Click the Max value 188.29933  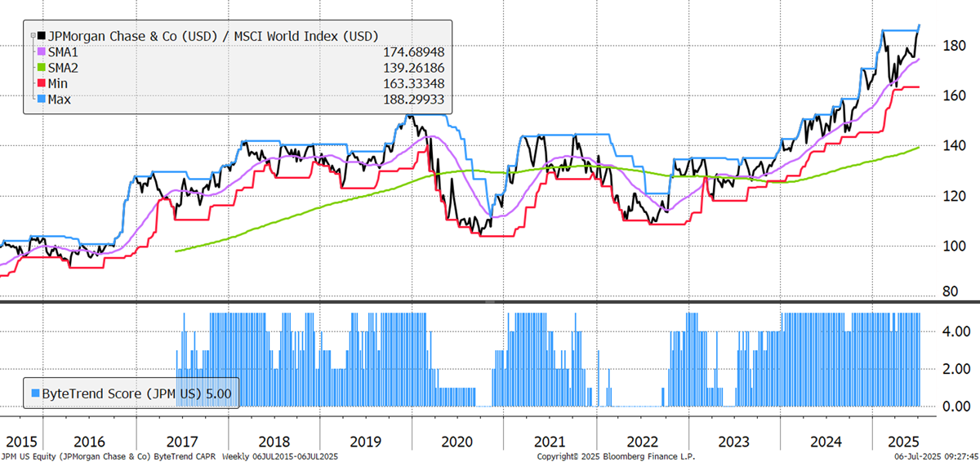coord(413,100)
